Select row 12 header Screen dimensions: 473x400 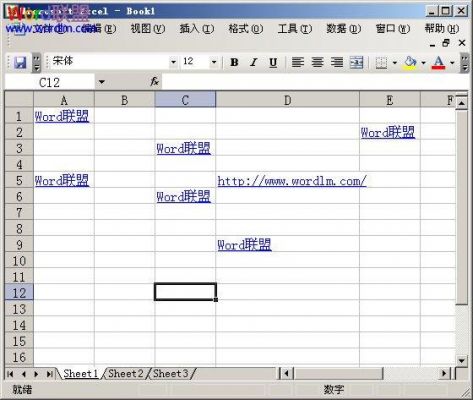19,293
